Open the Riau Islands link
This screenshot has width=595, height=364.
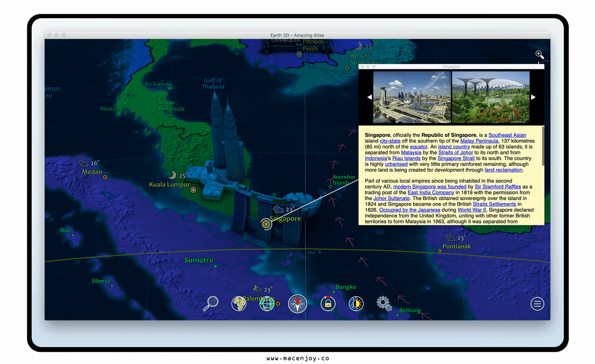coord(406,158)
